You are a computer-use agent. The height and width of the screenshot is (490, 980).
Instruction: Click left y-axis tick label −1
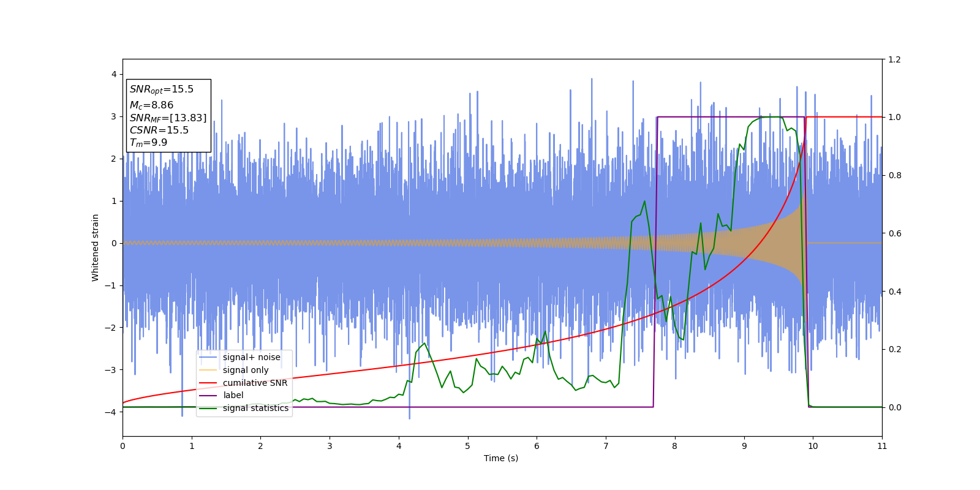click(111, 285)
